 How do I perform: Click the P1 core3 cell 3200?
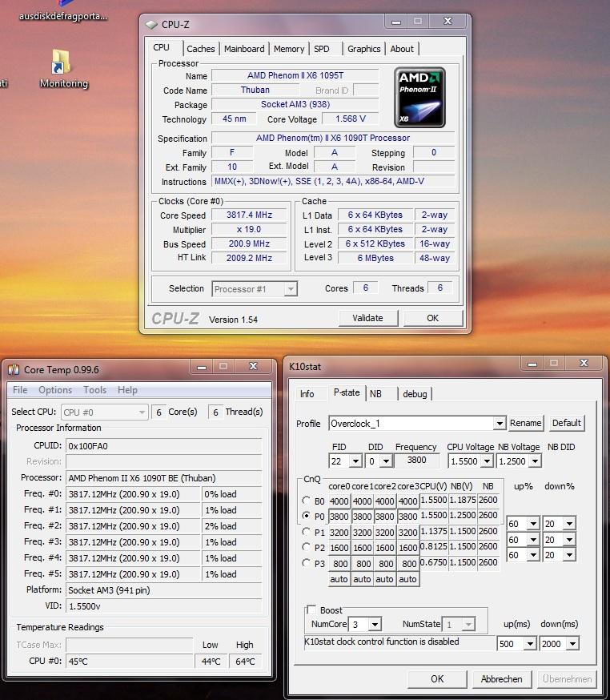coord(407,532)
